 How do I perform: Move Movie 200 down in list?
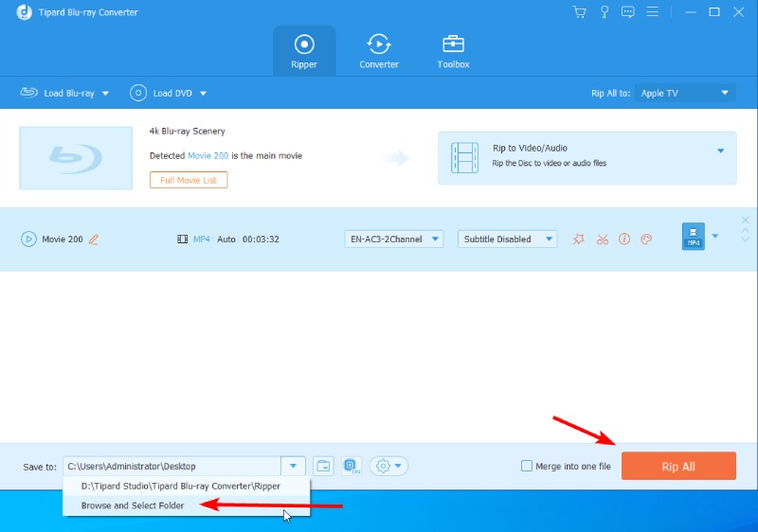[745, 239]
